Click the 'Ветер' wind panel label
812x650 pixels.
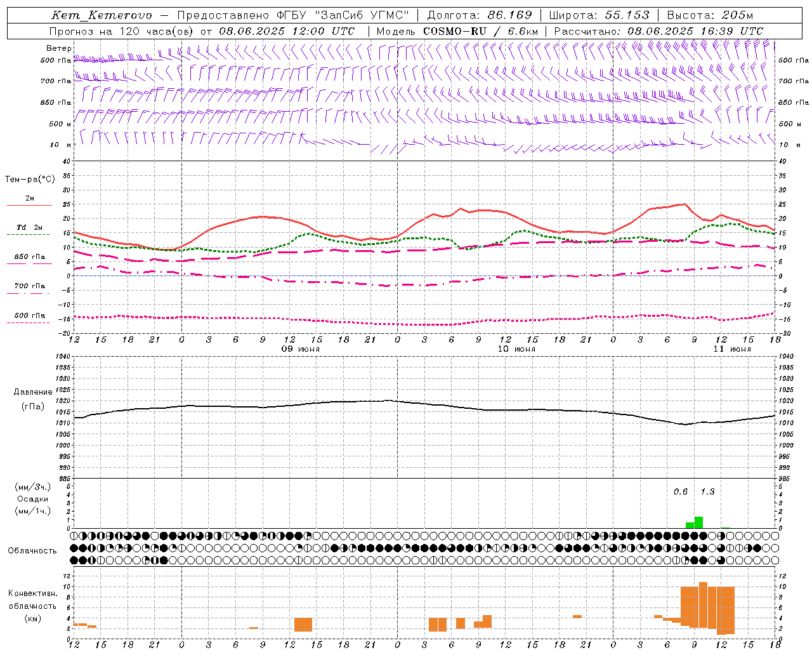point(59,48)
